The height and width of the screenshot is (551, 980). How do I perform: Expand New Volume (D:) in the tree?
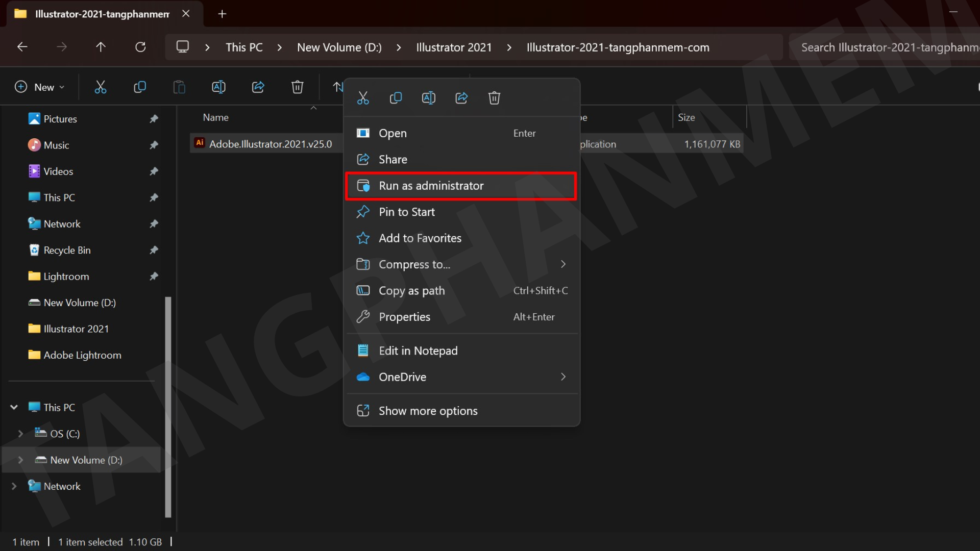pyautogui.click(x=20, y=460)
